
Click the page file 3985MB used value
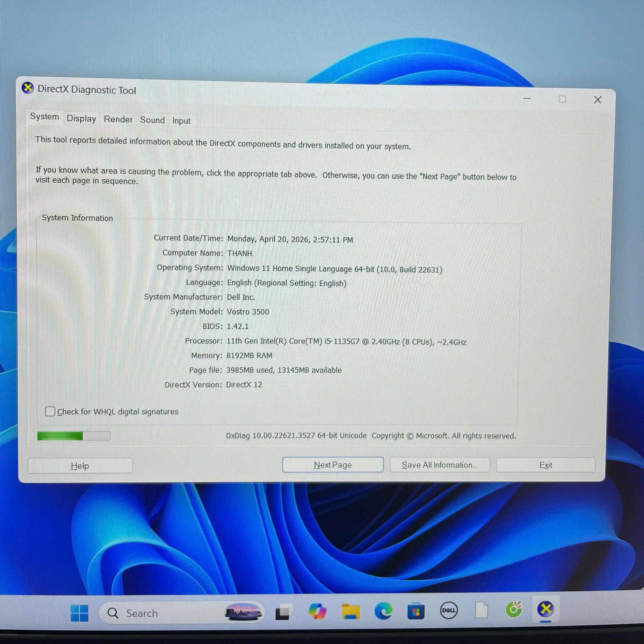coord(283,370)
